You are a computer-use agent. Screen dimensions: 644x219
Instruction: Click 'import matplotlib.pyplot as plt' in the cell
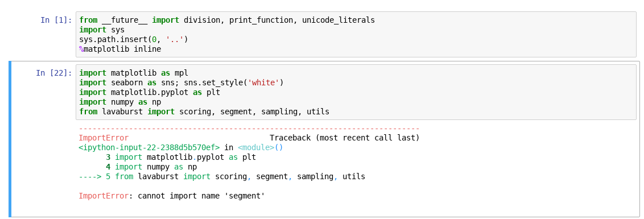(x=150, y=93)
